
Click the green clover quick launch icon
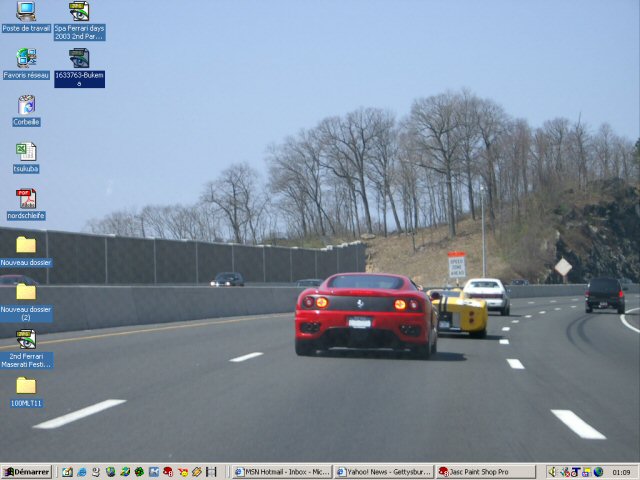[x=139, y=472]
